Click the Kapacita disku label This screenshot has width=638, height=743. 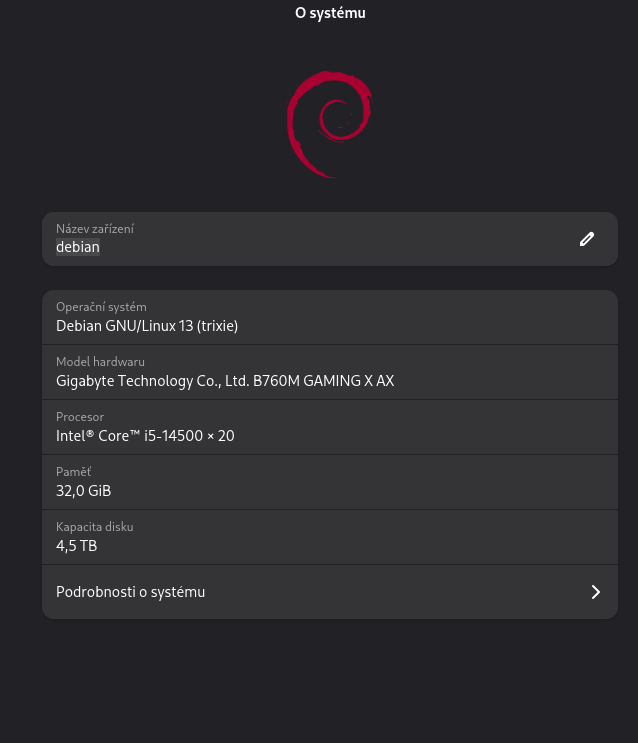point(94,527)
